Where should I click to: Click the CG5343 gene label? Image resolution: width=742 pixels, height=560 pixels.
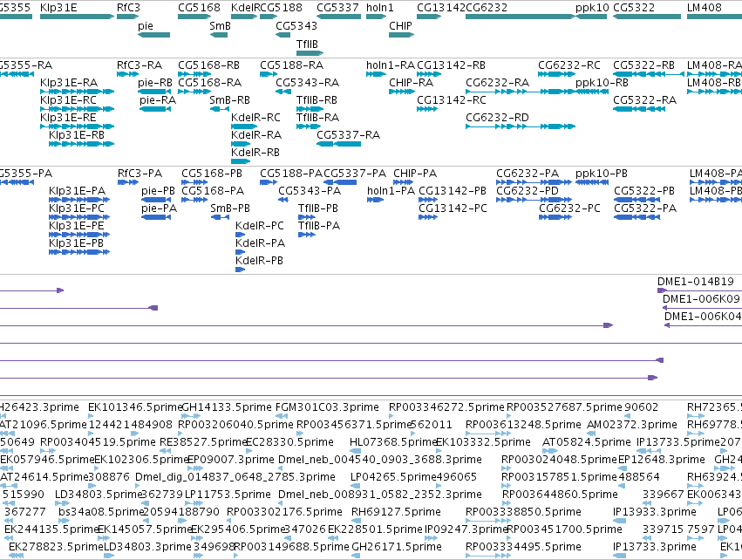[296, 25]
